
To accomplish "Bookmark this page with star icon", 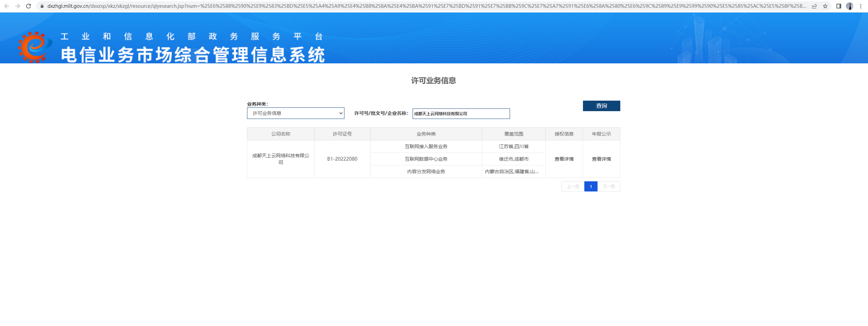I will (x=825, y=6).
